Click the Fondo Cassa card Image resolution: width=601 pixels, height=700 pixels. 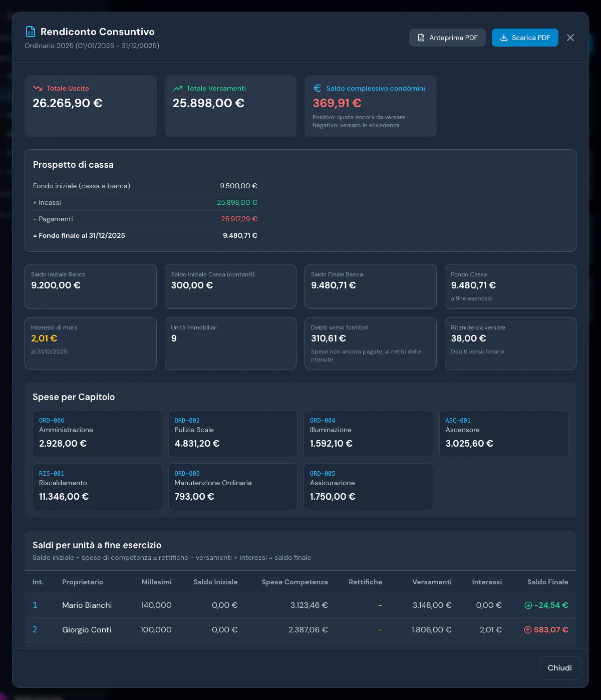(510, 286)
